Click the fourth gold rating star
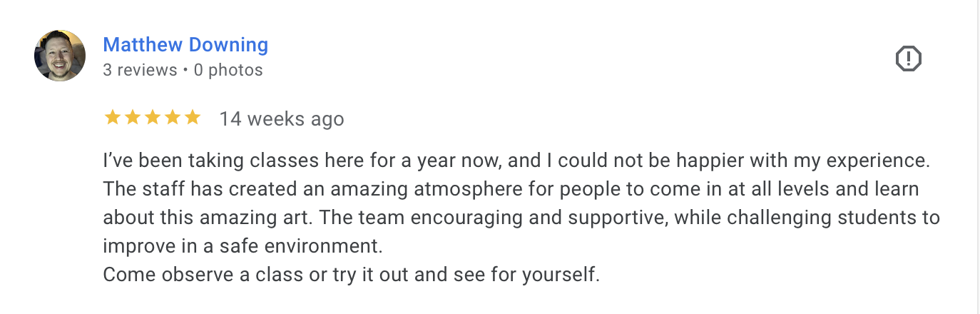Viewport: 980px width, 314px height. pos(173,118)
